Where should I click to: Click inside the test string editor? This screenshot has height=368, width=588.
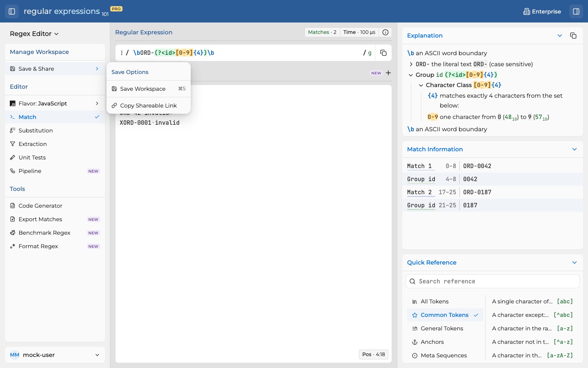point(254,224)
